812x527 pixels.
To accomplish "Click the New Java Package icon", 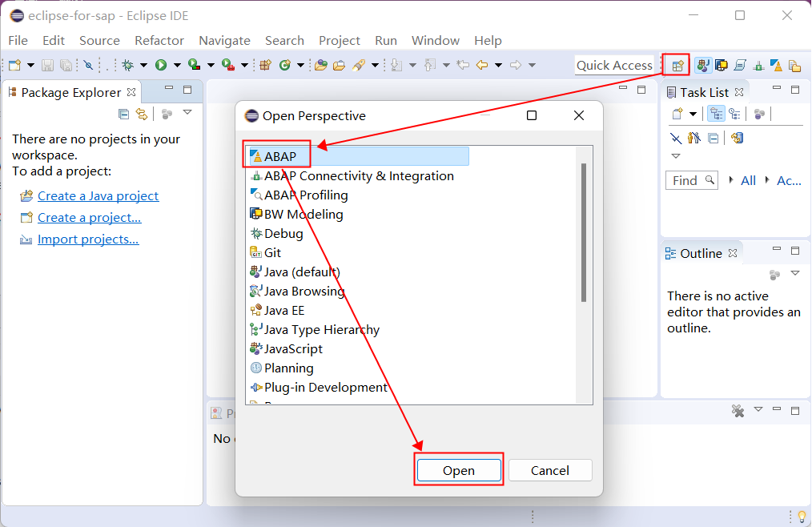I will pos(266,65).
